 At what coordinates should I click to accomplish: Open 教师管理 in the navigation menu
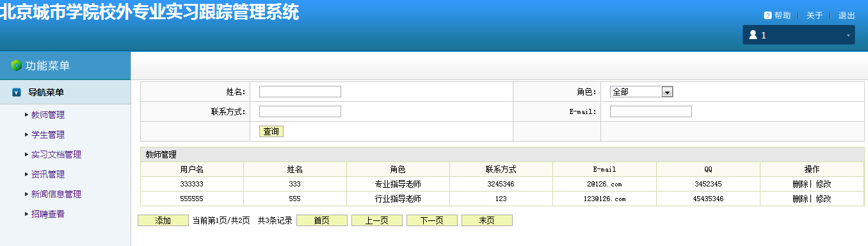click(48, 115)
